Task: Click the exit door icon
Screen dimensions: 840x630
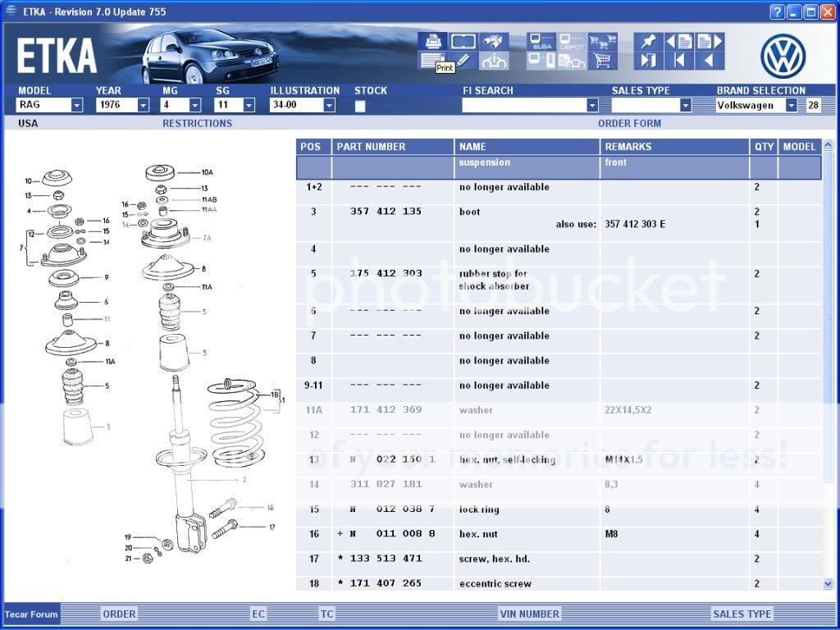Action: pyautogui.click(x=648, y=61)
